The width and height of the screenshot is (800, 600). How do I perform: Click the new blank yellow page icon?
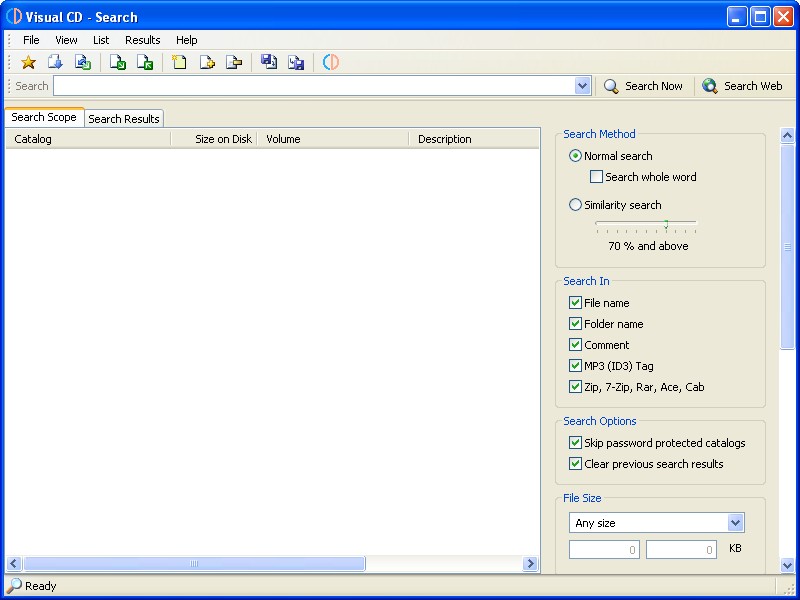click(x=179, y=63)
